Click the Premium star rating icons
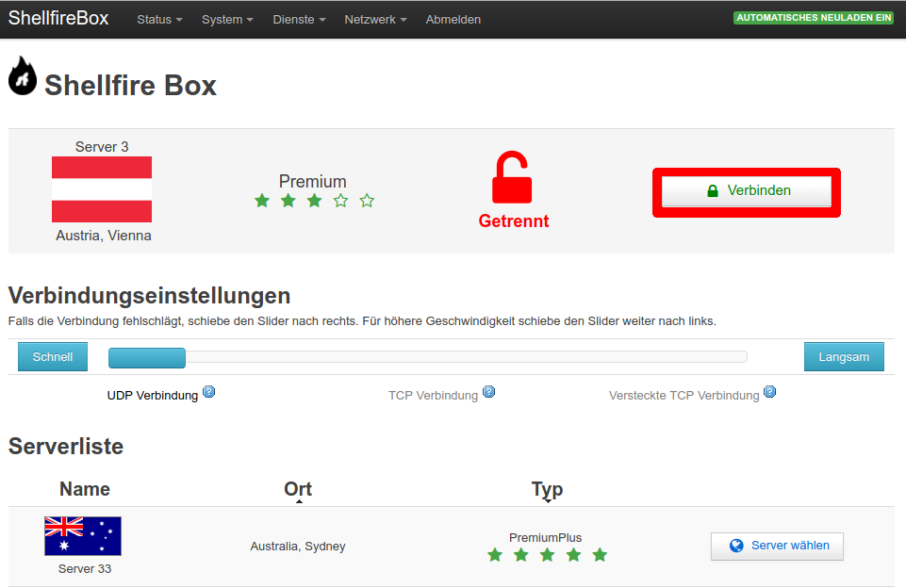Image resolution: width=906 pixels, height=588 pixels. (314, 201)
